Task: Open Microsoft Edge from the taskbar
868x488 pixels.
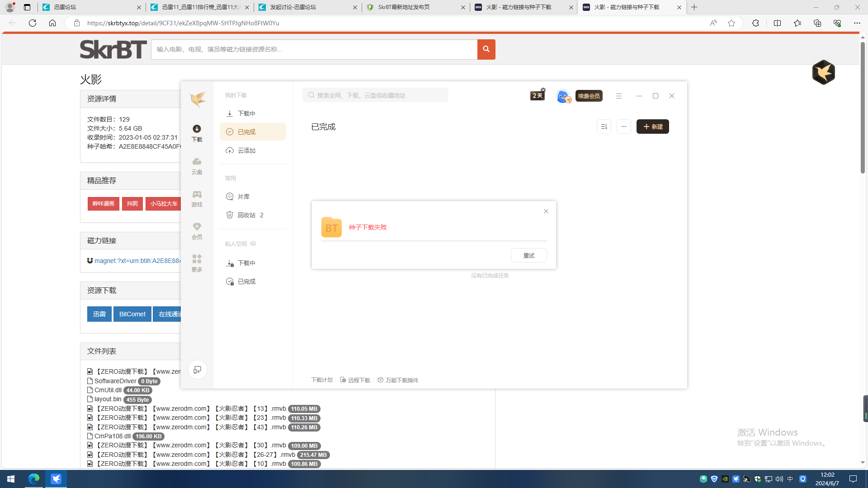Action: coord(34,479)
